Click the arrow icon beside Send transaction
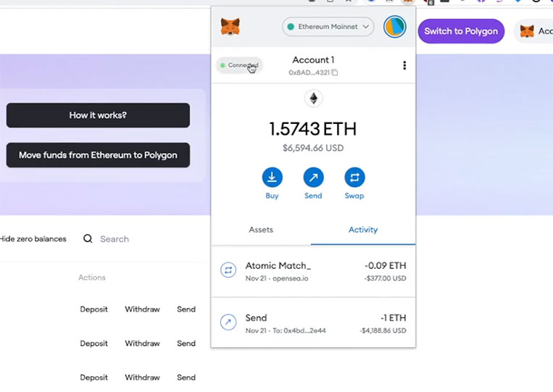Screen dimensions: 553x392 (x=228, y=322)
